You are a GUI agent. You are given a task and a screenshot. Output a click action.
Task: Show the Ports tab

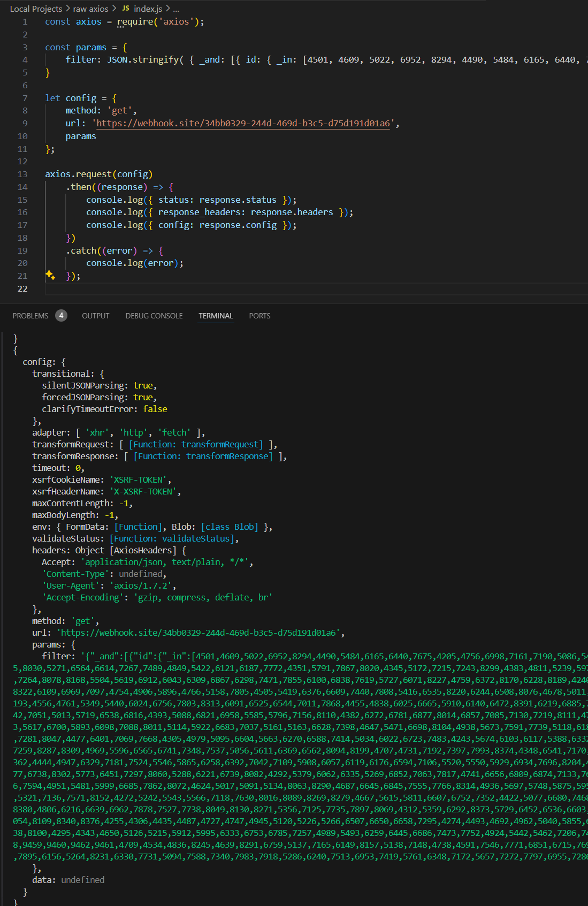coord(259,316)
